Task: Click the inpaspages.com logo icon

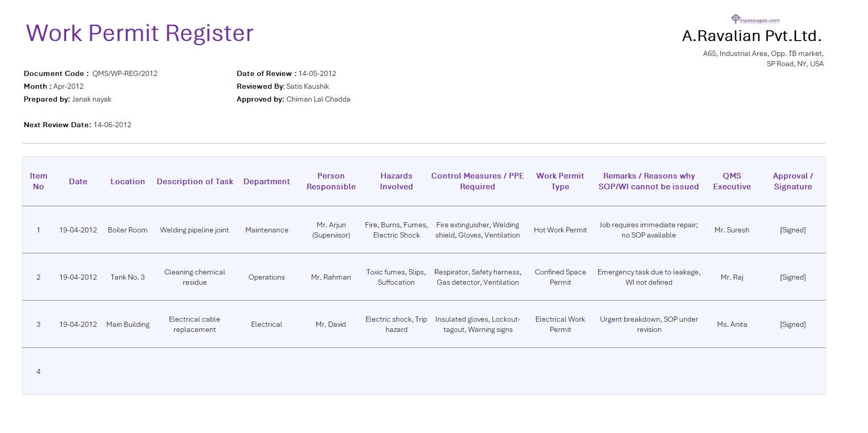Action: 736,19
